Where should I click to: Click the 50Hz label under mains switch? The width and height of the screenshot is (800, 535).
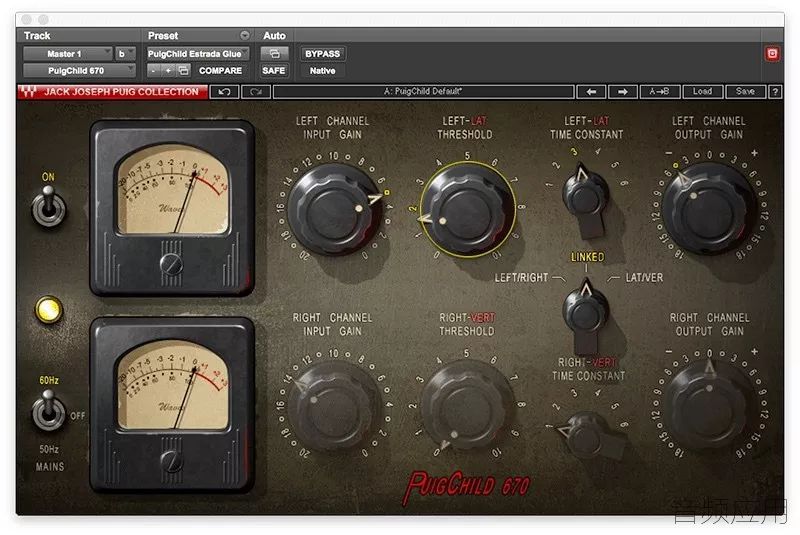tap(49, 449)
